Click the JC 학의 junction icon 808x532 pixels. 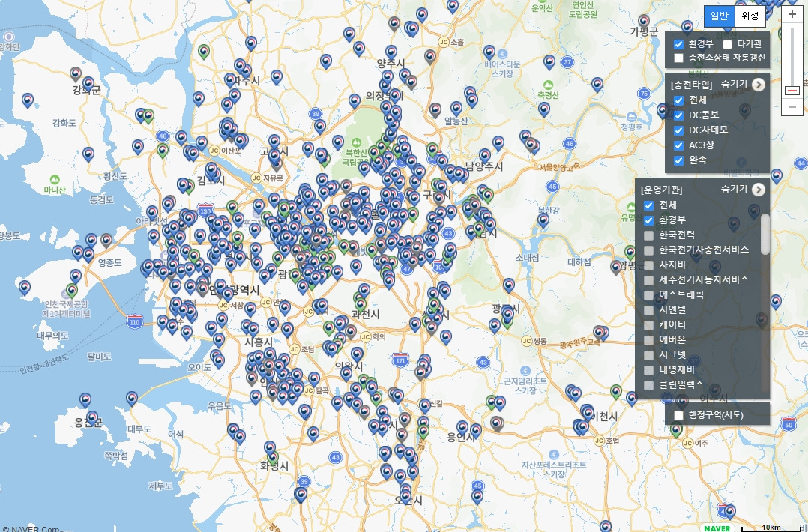point(366,337)
